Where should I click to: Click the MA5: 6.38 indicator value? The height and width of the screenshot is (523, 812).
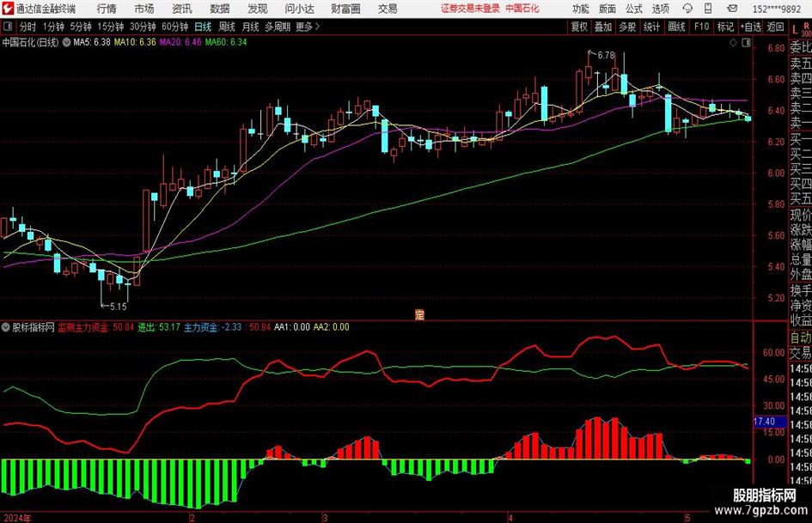[x=92, y=42]
